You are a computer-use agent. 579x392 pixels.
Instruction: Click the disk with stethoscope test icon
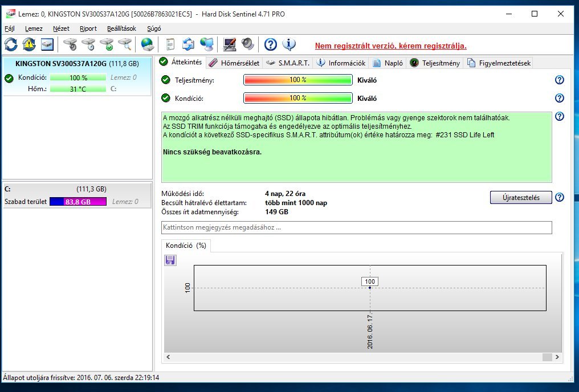(x=70, y=44)
